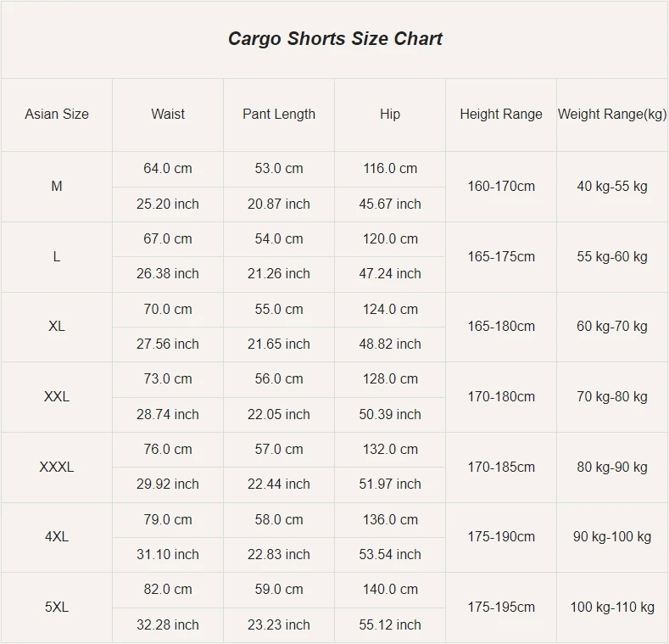669x644 pixels.
Task: Click the 170-180cm height range cell
Action: [x=501, y=397]
